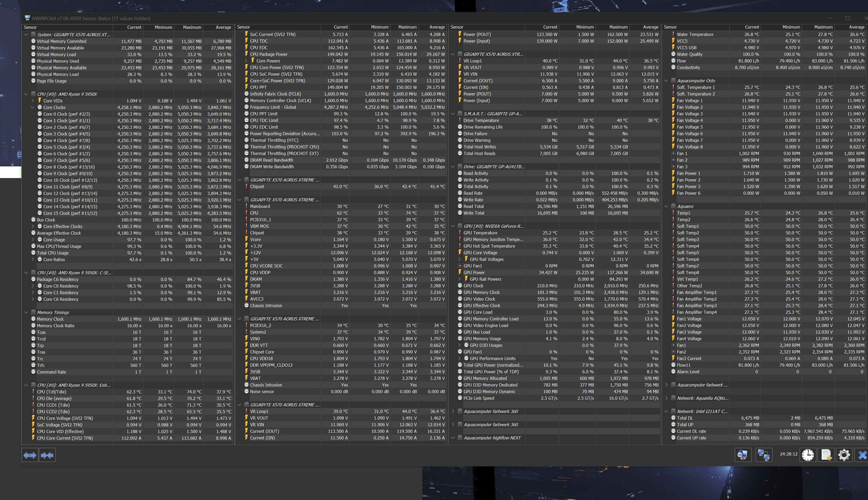Image resolution: width=868 pixels, height=500 pixels.
Task: Click the logging sheet with plus icon
Action: tap(826, 455)
